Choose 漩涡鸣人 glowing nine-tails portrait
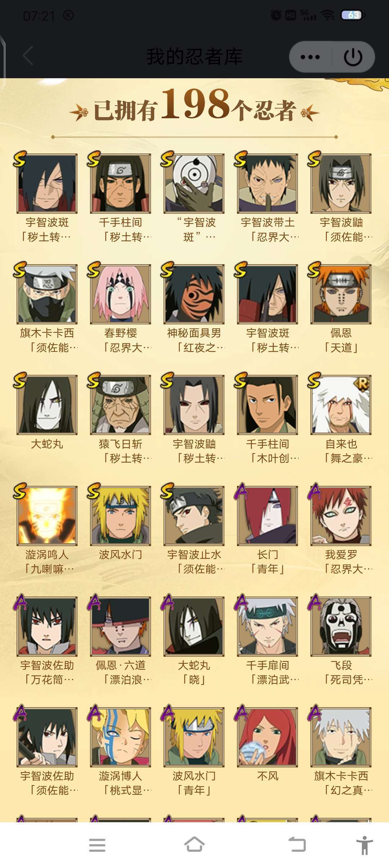Screen dimensions: 389x868 coord(47,515)
